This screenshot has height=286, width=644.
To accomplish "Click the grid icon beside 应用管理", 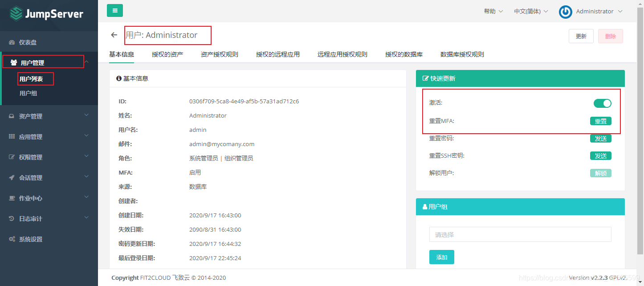I will point(12,137).
